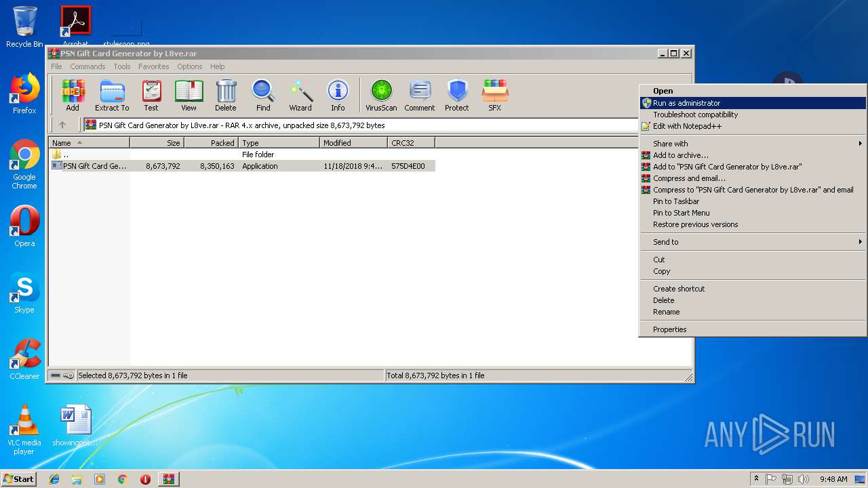Open the Help menu

(217, 66)
